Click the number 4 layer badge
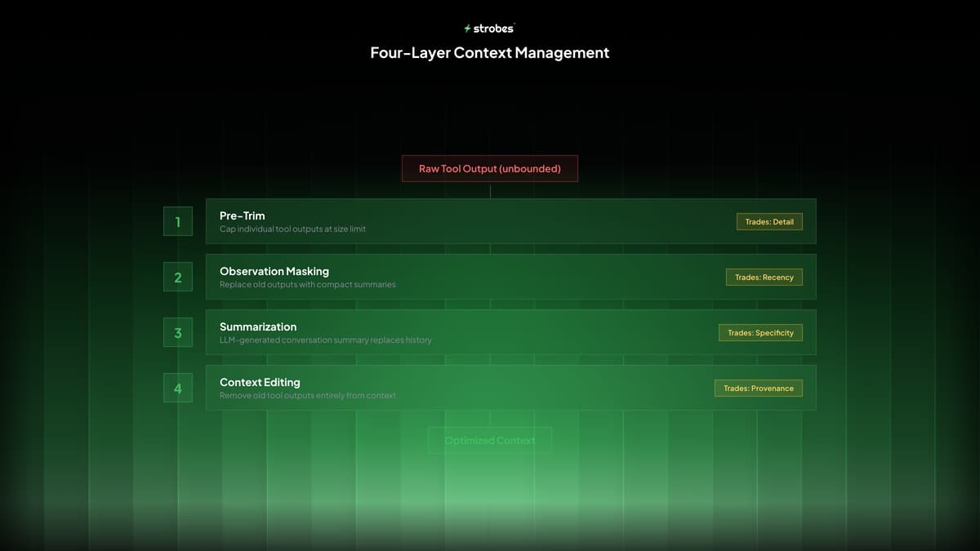This screenshot has height=551, width=980. (x=178, y=388)
